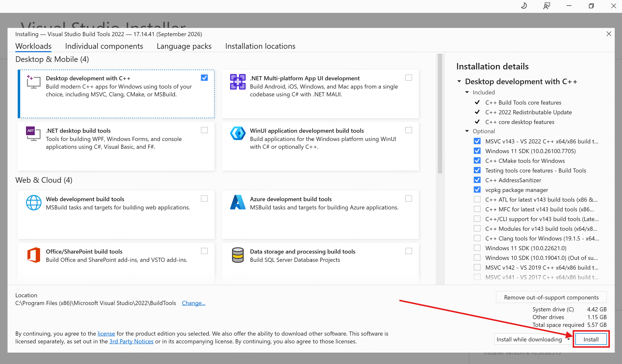
Task: Click the Azure development build tools icon
Action: [x=238, y=202]
